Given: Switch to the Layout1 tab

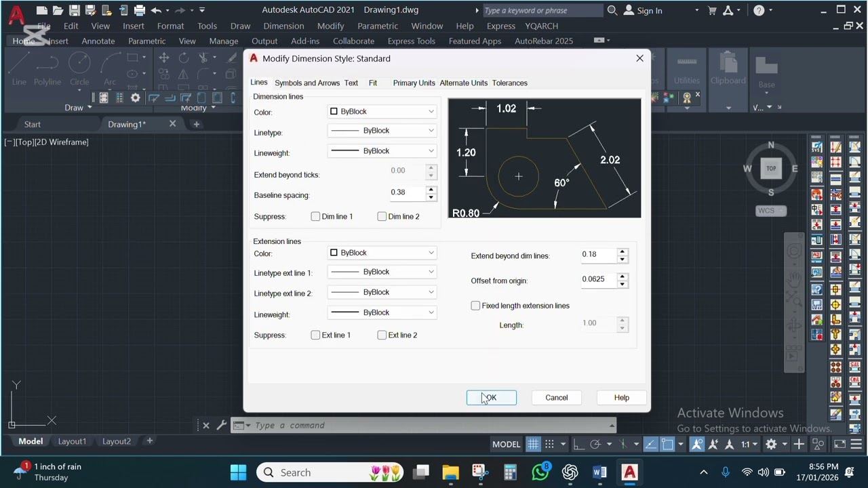Looking at the screenshot, I should click(72, 441).
